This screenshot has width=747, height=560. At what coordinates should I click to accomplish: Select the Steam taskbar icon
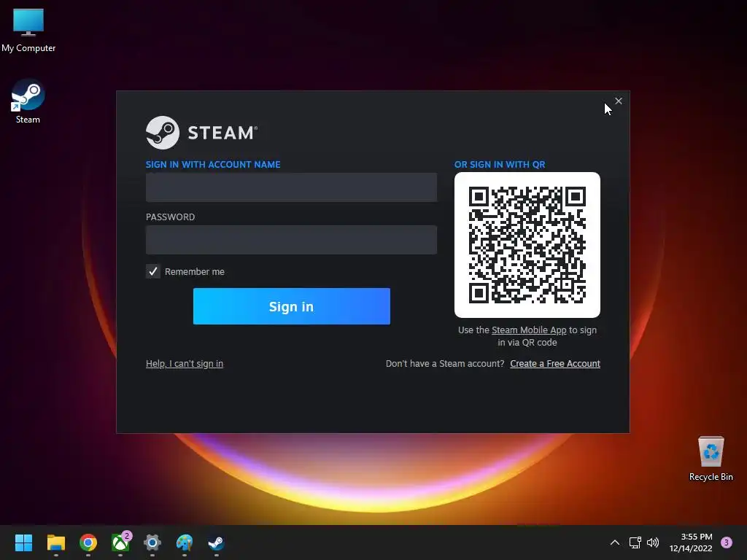click(216, 542)
